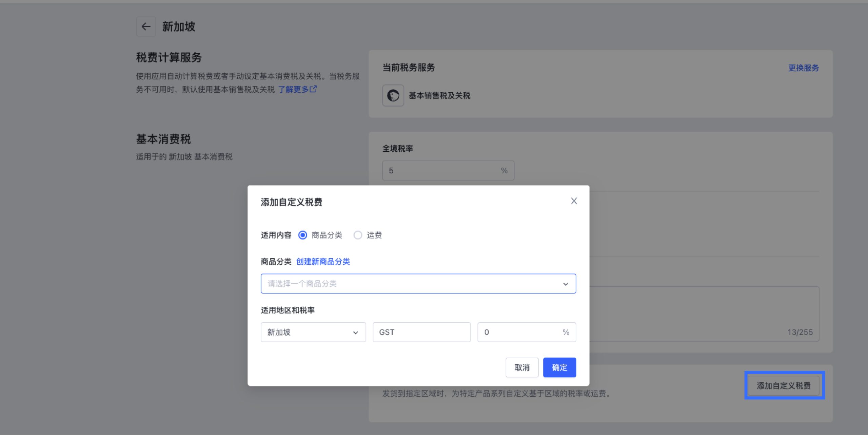Click the back arrow next to 新加坡
This screenshot has height=435, width=868.
point(146,26)
